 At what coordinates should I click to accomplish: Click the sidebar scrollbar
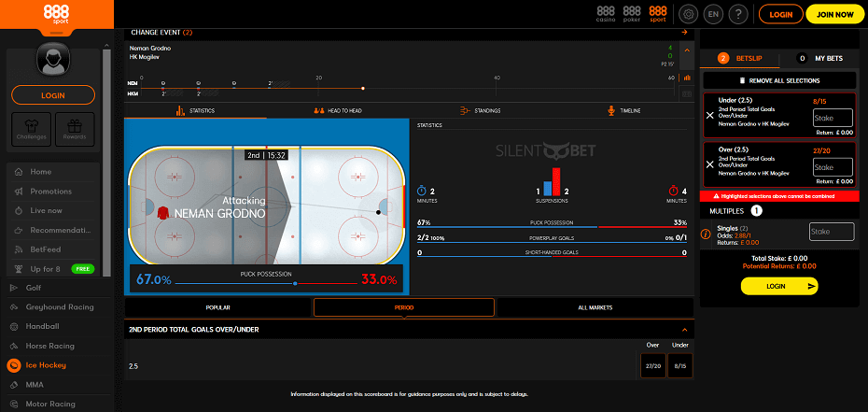pos(106,163)
